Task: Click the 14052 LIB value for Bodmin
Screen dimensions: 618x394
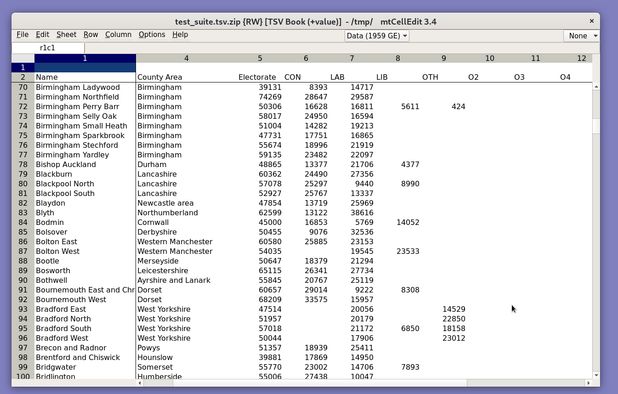Action: 398,222
